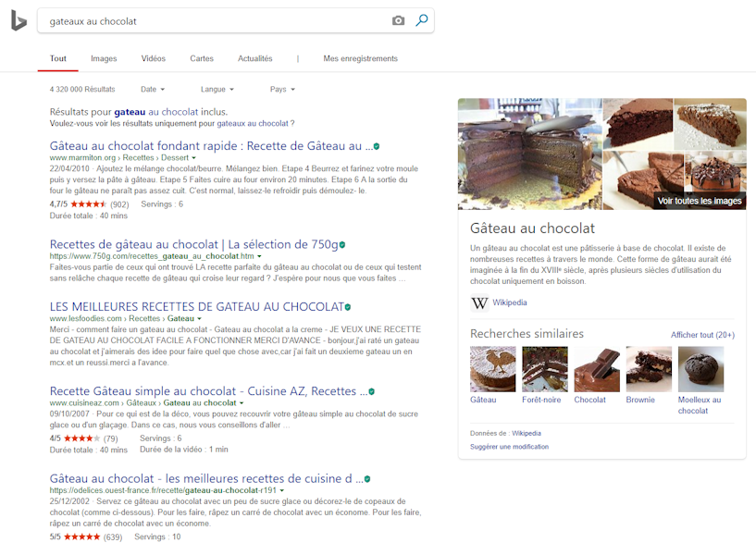Viewport: 756px width, 555px height.
Task: Click the Forêt-noire thumbnail image
Action: coord(545,369)
